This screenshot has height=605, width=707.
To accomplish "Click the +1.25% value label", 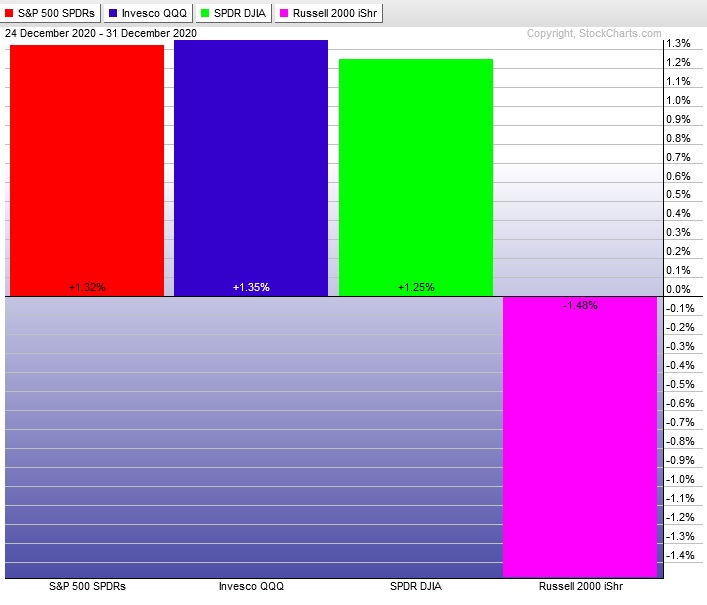I will (416, 287).
